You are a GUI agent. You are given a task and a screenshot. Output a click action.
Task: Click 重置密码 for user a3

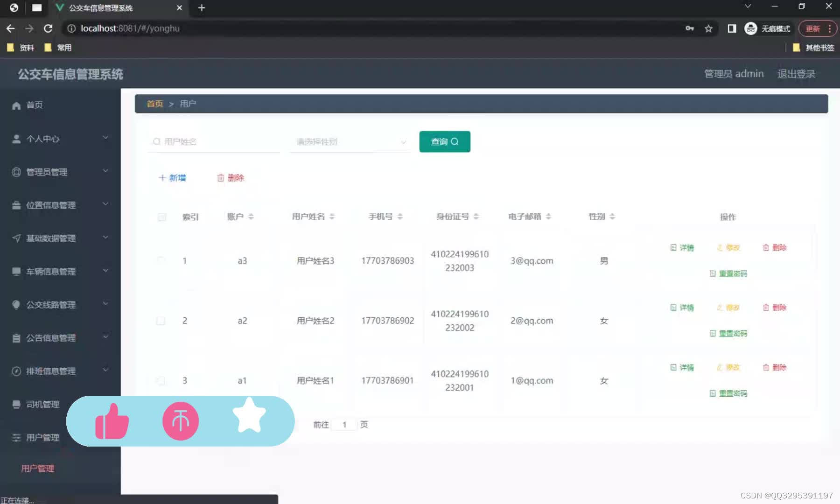pos(728,273)
